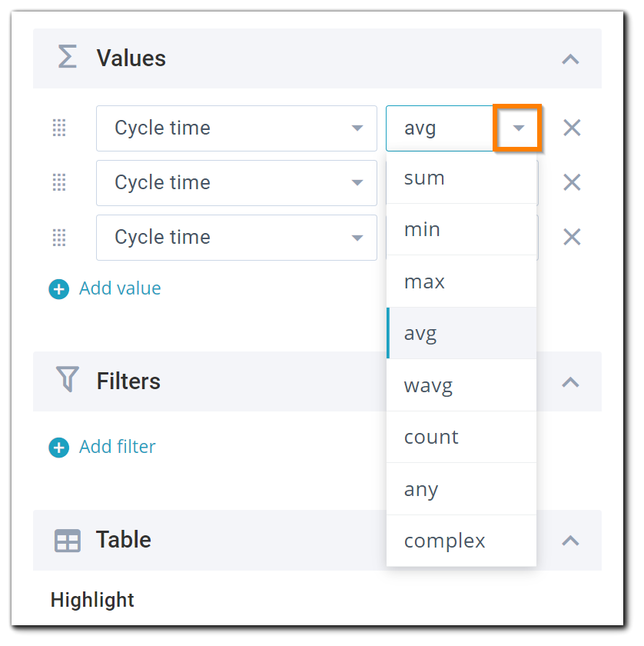Remove the third Cycle time value
Image resolution: width=644 pixels, height=646 pixels.
572,238
